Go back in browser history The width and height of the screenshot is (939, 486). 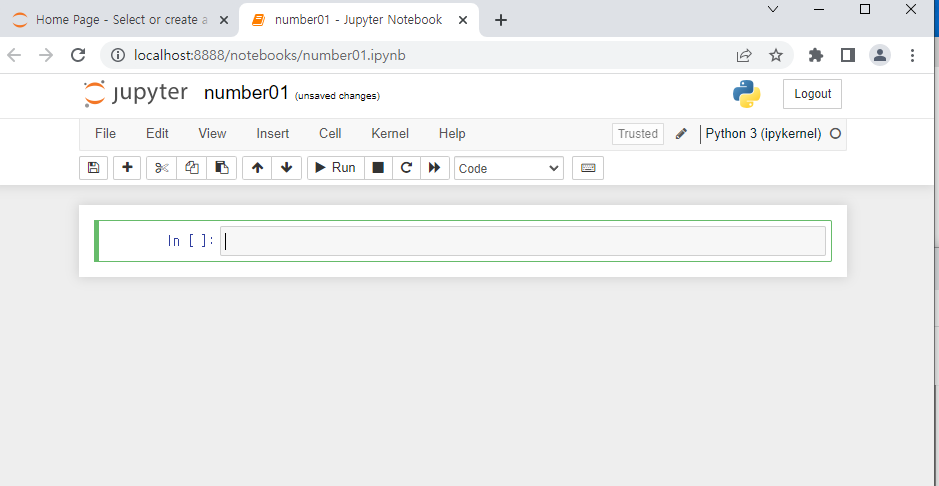click(x=14, y=56)
